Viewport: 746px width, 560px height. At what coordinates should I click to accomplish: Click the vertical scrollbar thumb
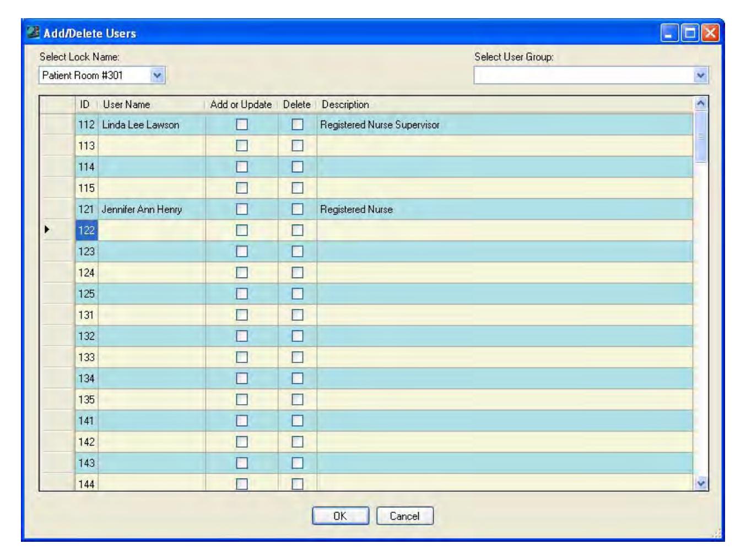pos(701,137)
